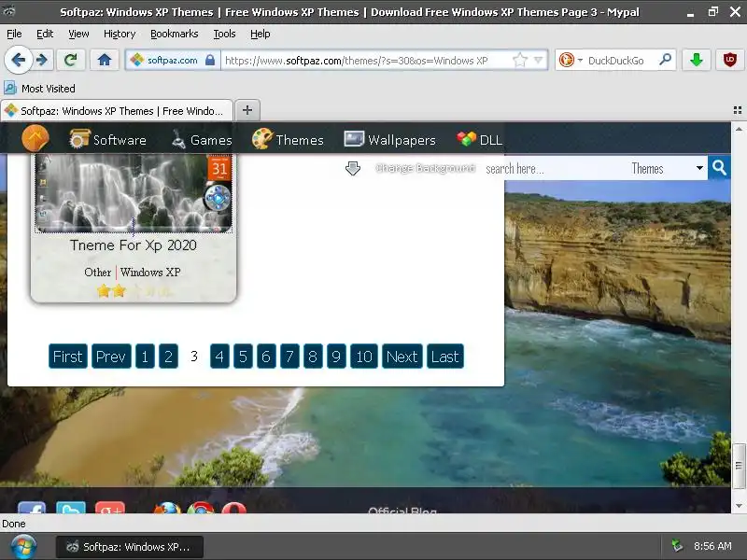This screenshot has height=560, width=747.
Task: Click the 'Windows XP' platform link
Action: (150, 272)
